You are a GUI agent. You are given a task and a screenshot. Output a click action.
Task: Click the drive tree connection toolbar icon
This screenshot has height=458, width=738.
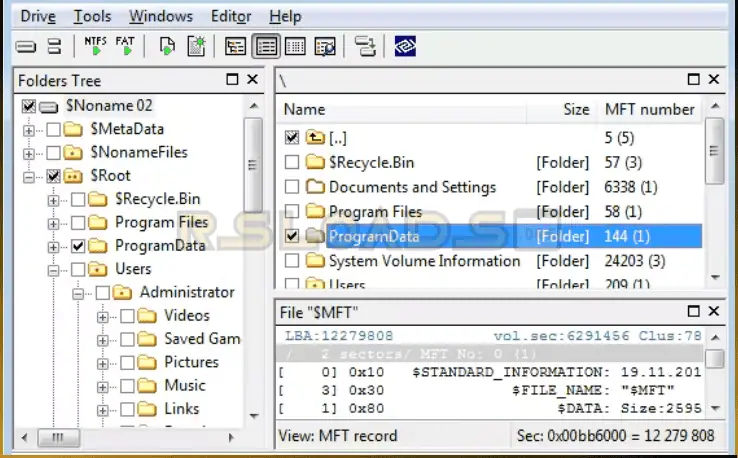point(365,46)
